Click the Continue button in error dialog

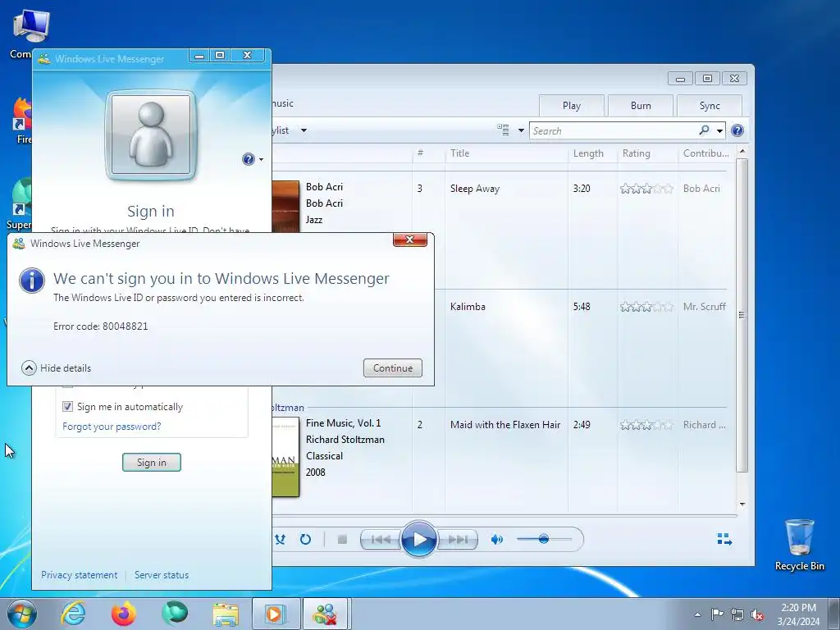click(x=393, y=368)
